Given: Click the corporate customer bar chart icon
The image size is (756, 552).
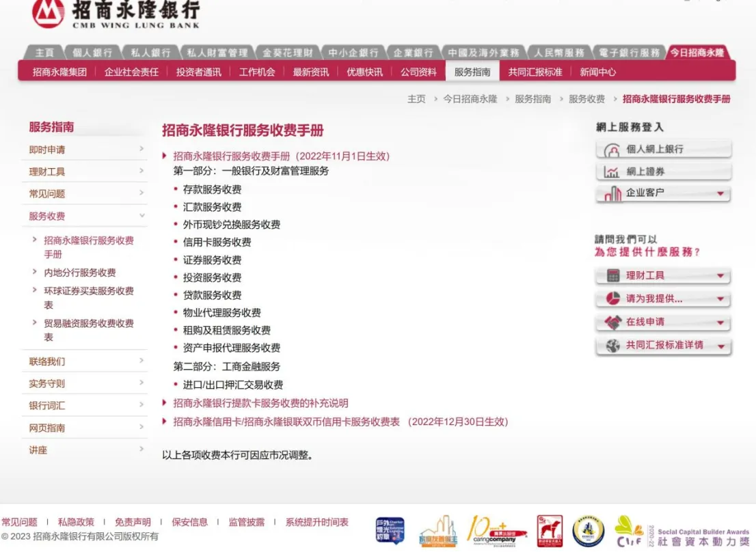Looking at the screenshot, I should [613, 193].
